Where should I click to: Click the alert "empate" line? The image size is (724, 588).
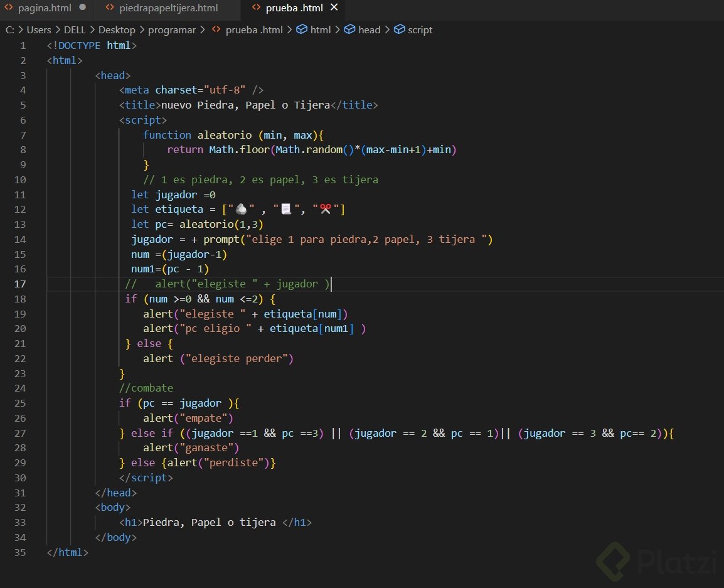tap(188, 418)
